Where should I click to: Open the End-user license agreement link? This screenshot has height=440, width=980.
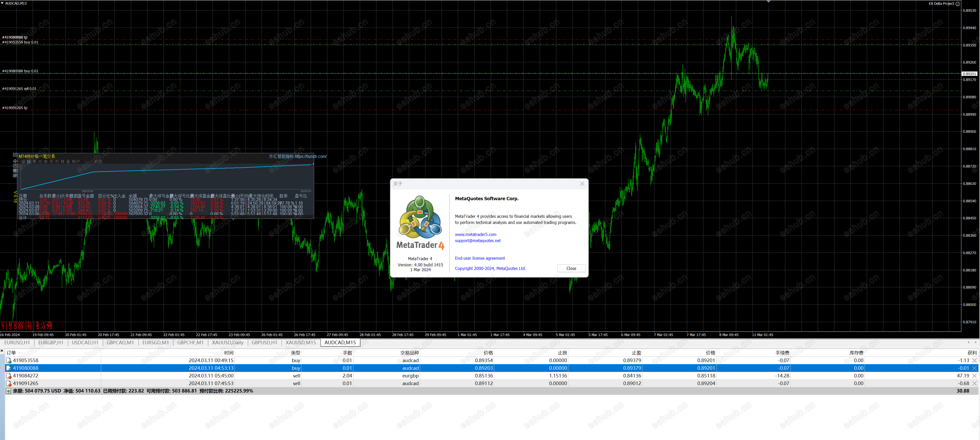pyautogui.click(x=480, y=258)
